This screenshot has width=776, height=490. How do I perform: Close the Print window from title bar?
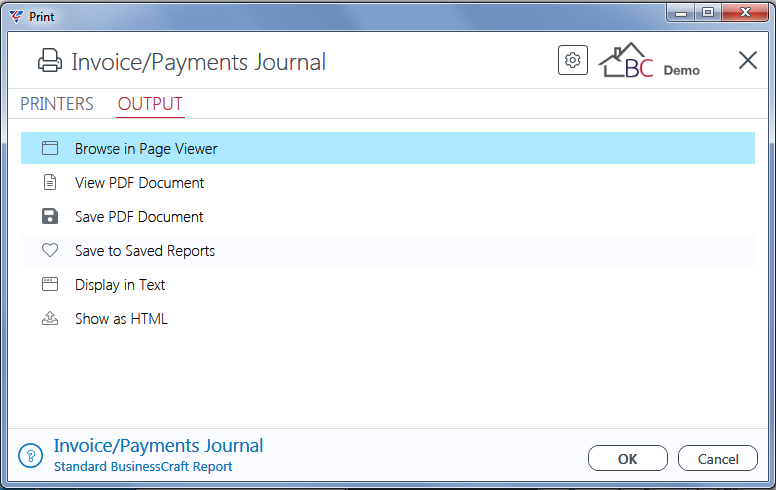pos(745,13)
